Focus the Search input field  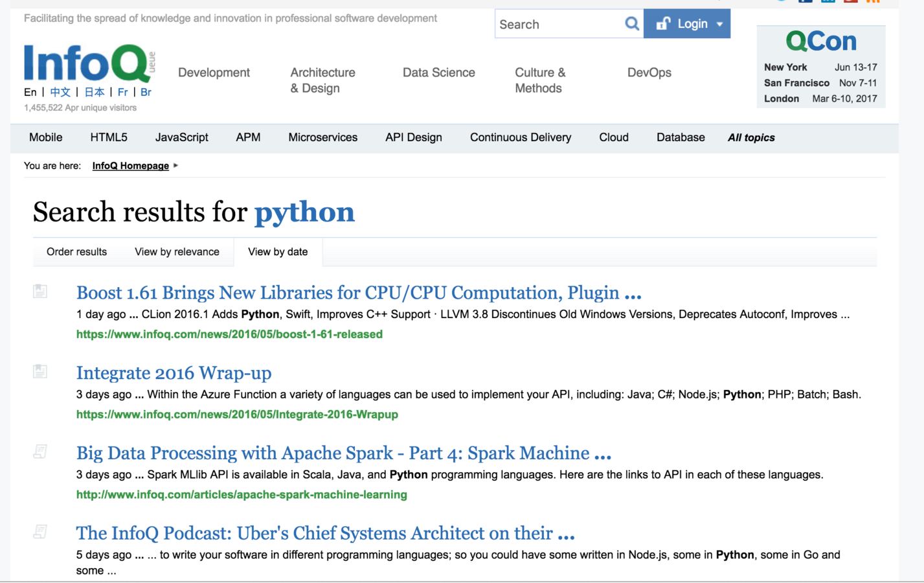click(x=558, y=24)
